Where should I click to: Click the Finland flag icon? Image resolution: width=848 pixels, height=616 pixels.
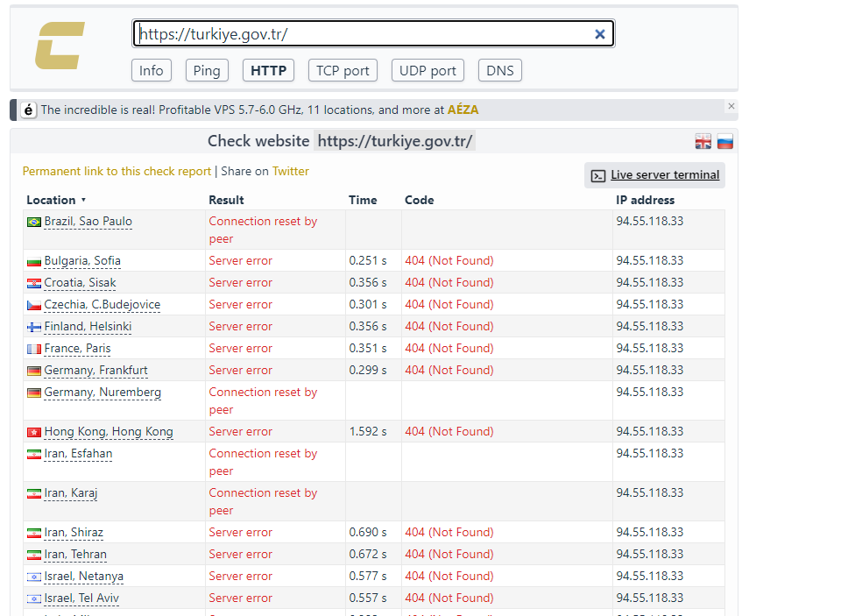point(34,327)
